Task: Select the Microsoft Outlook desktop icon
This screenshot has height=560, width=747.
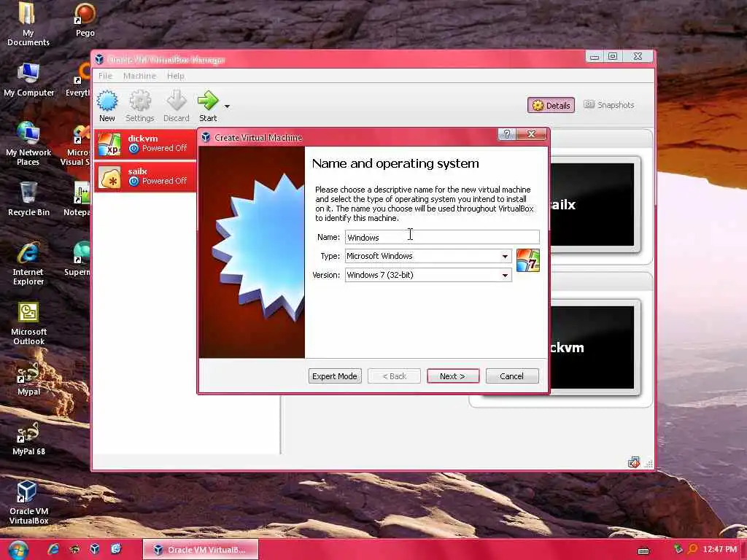Action: coord(28,323)
